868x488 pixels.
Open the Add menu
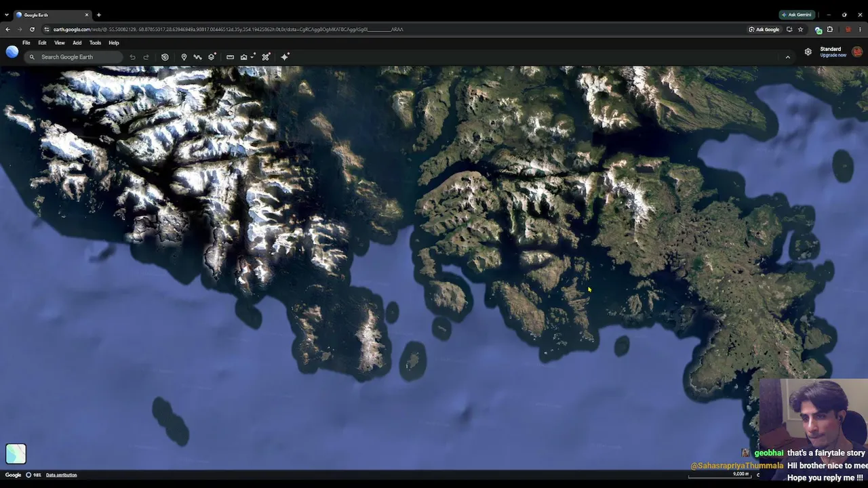[x=77, y=43]
